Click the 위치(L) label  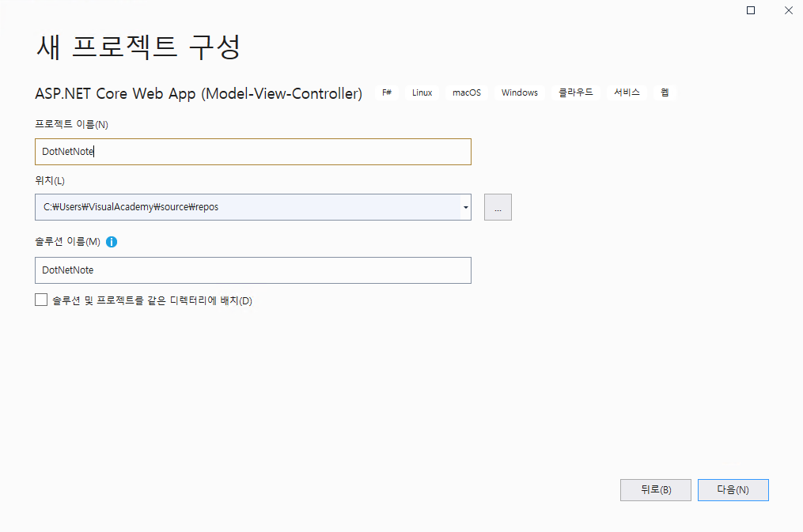[x=49, y=182]
